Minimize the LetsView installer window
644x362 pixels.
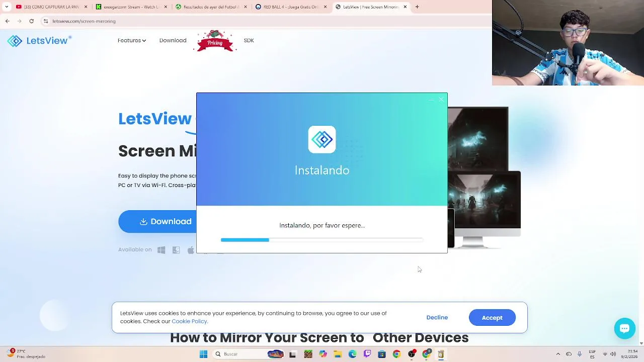pos(431,100)
